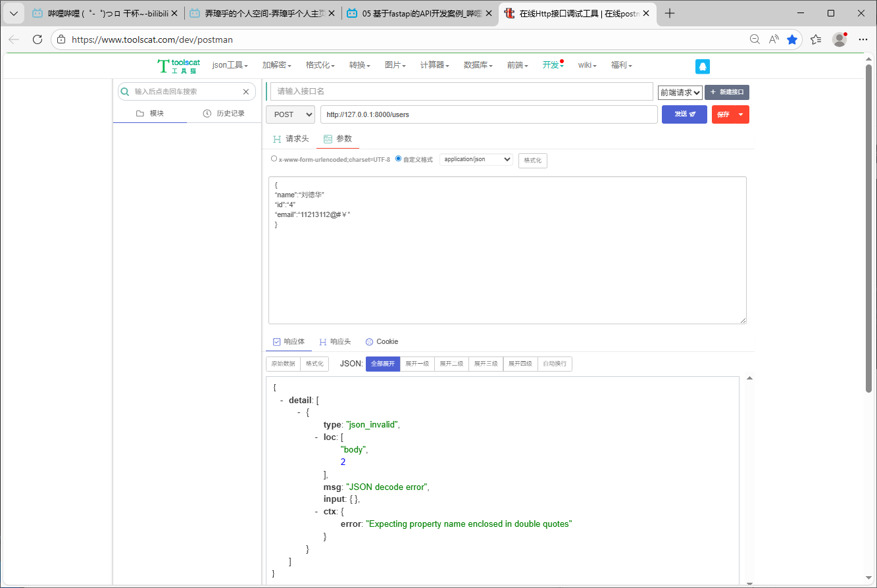Clear search box with the X icon
The height and width of the screenshot is (588, 877).
246,92
